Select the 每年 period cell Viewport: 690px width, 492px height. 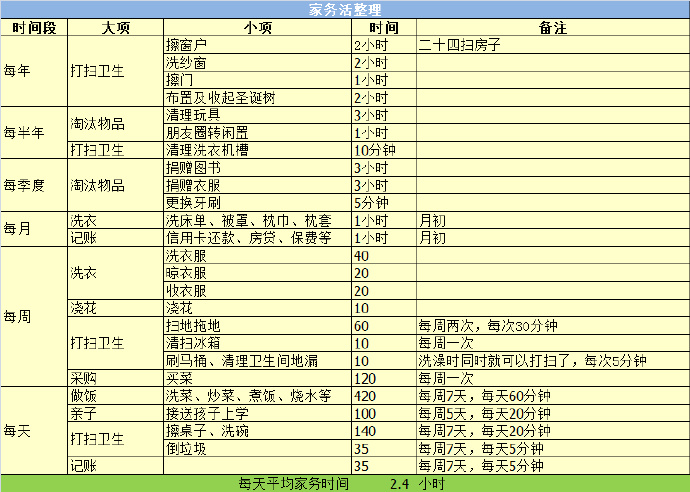pyautogui.click(x=34, y=71)
